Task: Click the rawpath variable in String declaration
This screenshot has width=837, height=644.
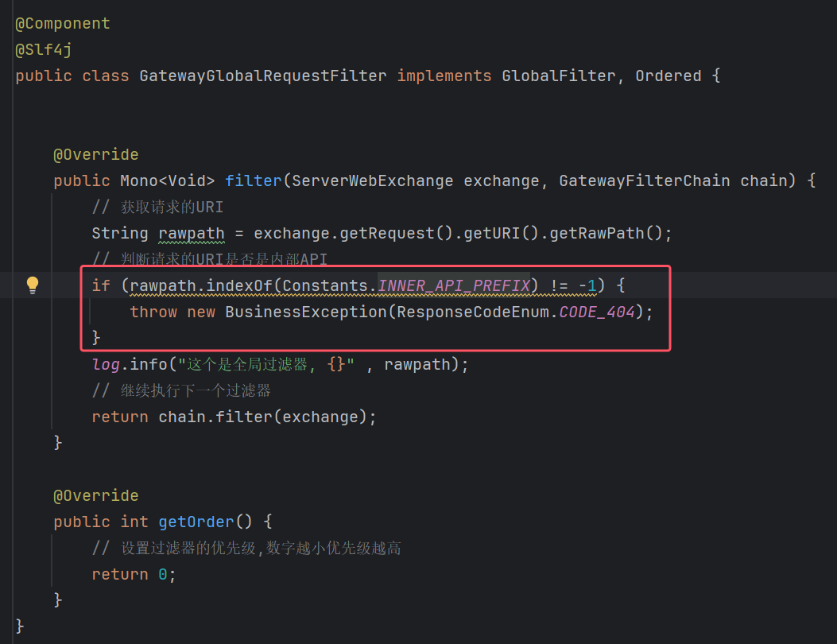Action: [x=191, y=234]
